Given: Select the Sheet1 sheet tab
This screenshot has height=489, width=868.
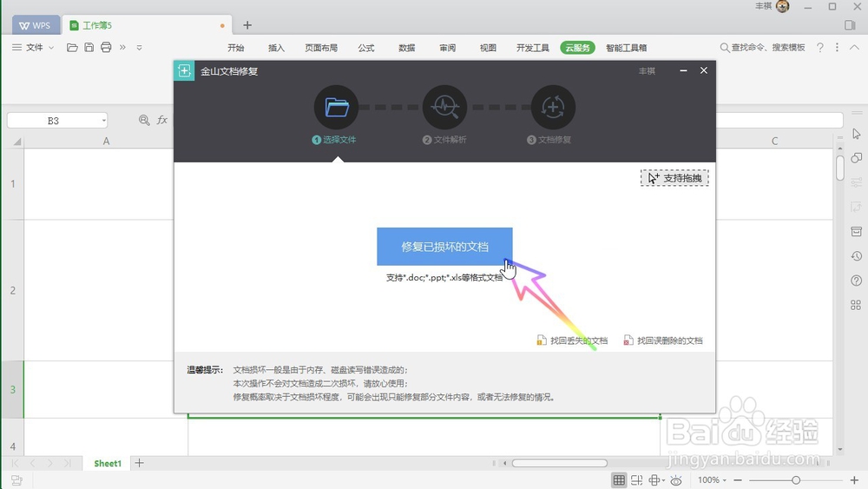Looking at the screenshot, I should pyautogui.click(x=108, y=464).
